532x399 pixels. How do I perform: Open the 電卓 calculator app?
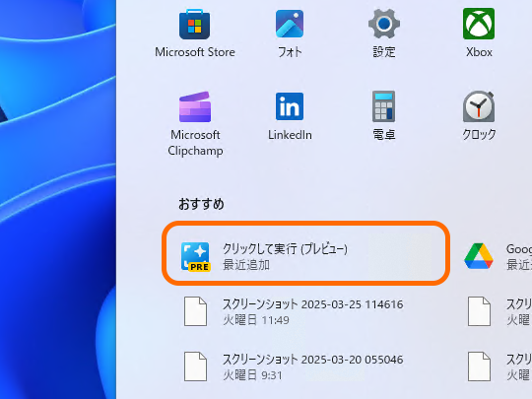(x=384, y=106)
